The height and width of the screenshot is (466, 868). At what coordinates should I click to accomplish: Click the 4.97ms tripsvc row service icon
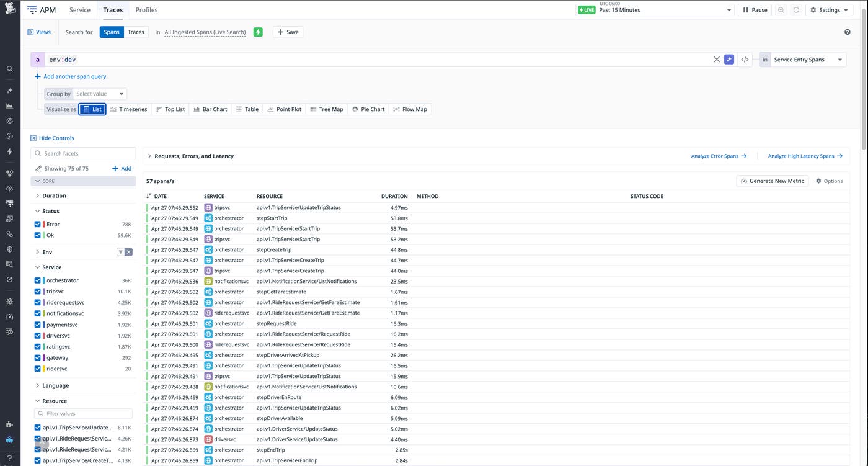click(x=208, y=207)
